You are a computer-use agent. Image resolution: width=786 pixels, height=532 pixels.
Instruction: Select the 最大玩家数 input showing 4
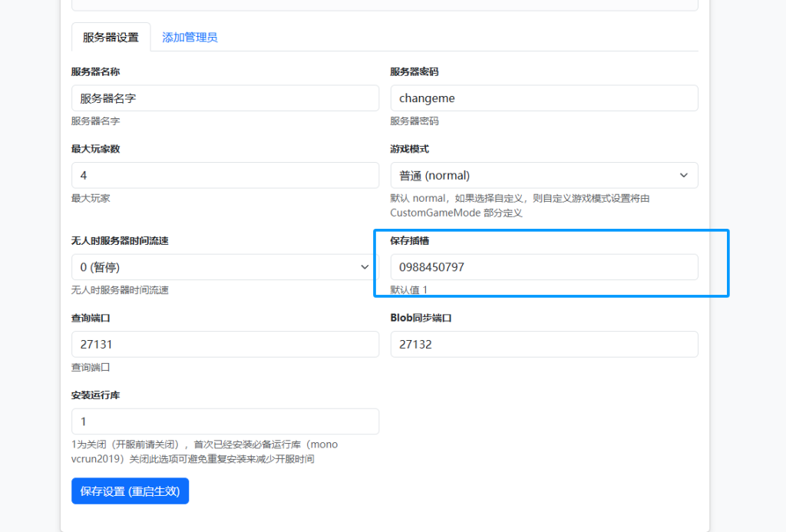tap(225, 175)
